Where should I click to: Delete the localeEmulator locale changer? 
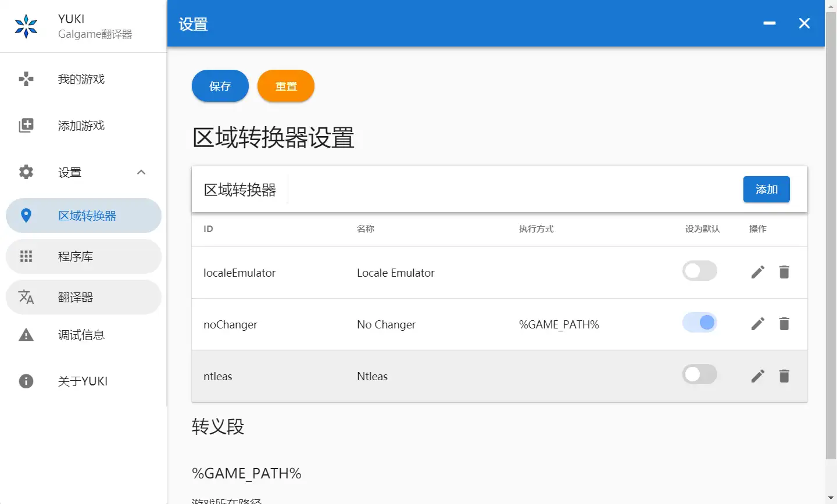coord(784,272)
